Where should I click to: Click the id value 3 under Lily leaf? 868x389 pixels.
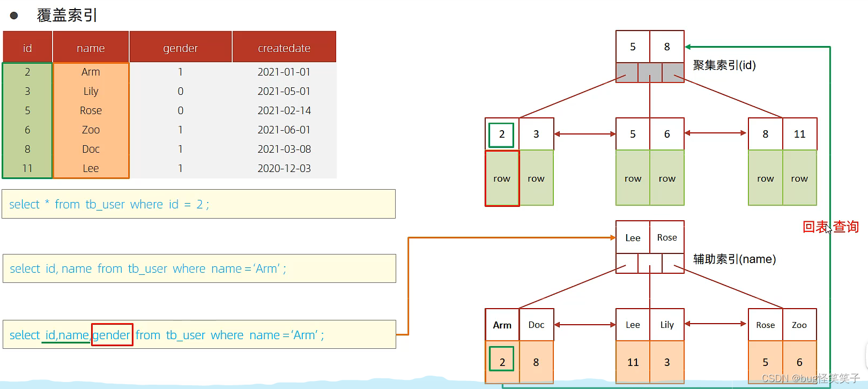coord(667,362)
